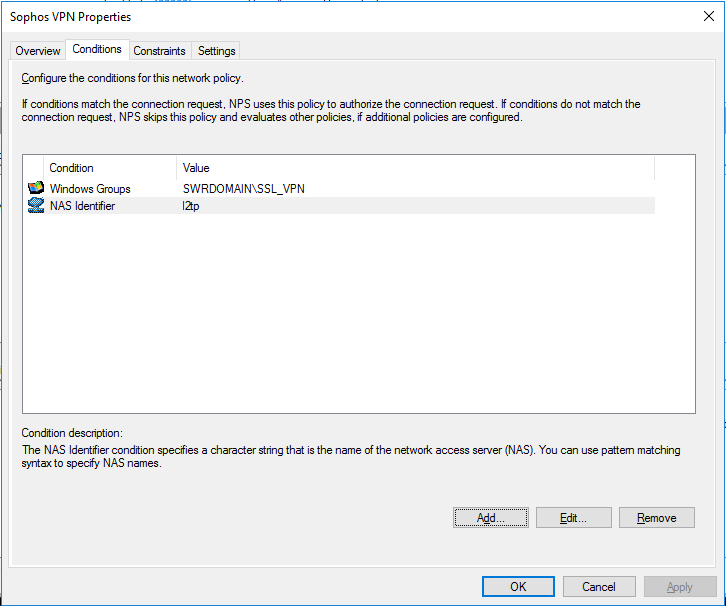Click the Condition column header
The width and height of the screenshot is (726, 606).
pyautogui.click(x=110, y=168)
